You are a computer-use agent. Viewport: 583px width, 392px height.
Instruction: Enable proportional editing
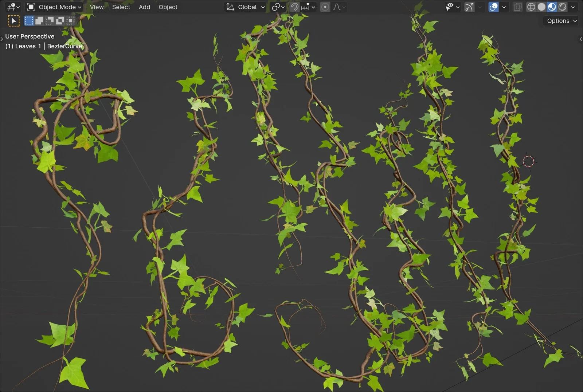(x=325, y=7)
